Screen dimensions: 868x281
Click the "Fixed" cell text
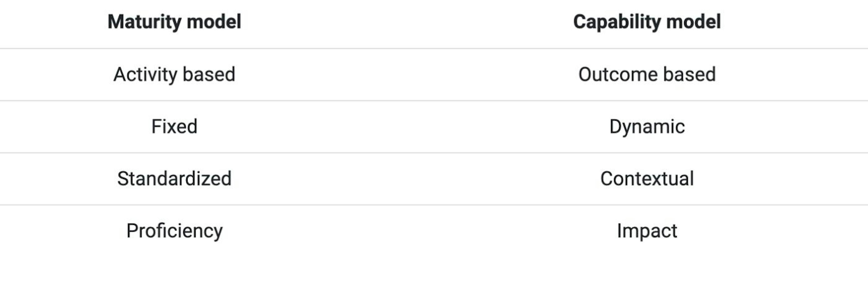coord(174,127)
